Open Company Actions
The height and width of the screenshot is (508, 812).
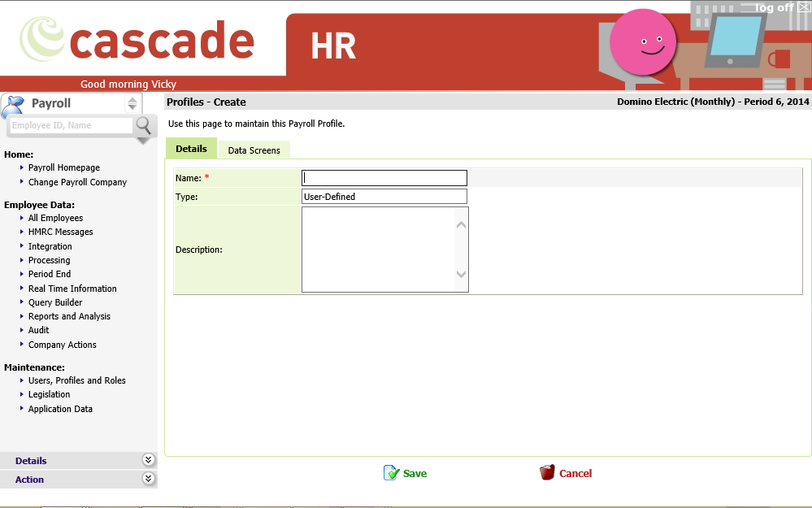pyautogui.click(x=62, y=345)
